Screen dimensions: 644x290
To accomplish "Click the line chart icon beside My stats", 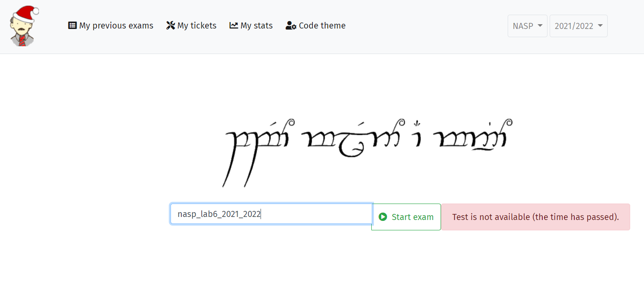I will [x=234, y=25].
